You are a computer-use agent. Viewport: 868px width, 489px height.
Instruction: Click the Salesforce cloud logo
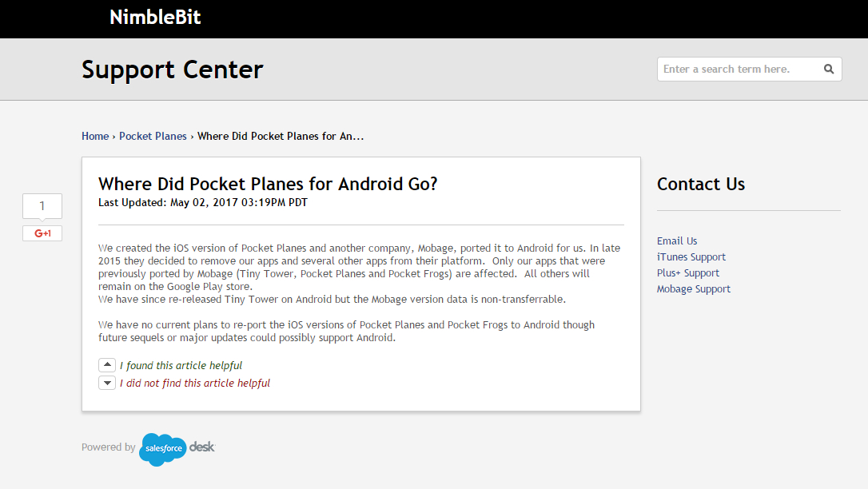[x=163, y=448]
